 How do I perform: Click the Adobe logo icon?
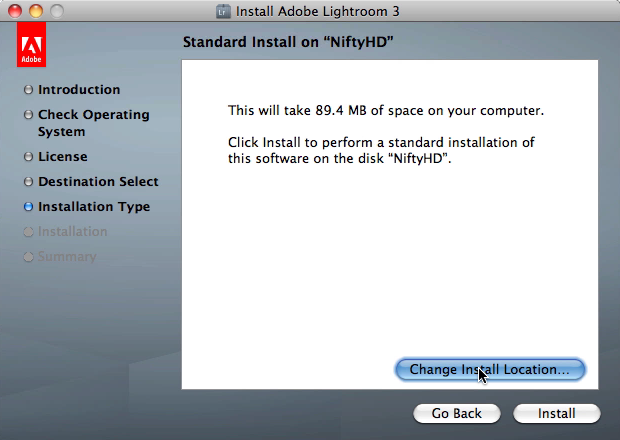31,45
